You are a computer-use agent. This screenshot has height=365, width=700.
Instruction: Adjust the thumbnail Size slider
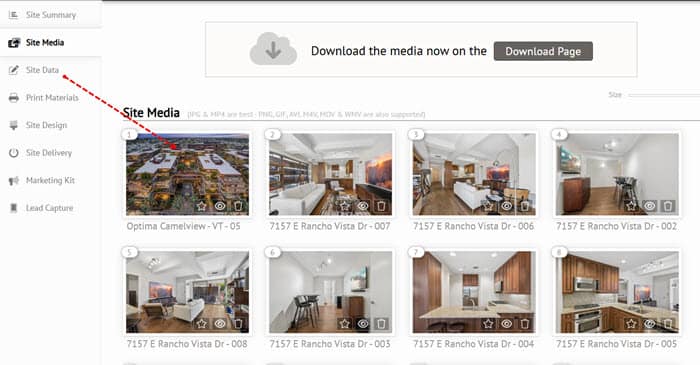(x=664, y=95)
